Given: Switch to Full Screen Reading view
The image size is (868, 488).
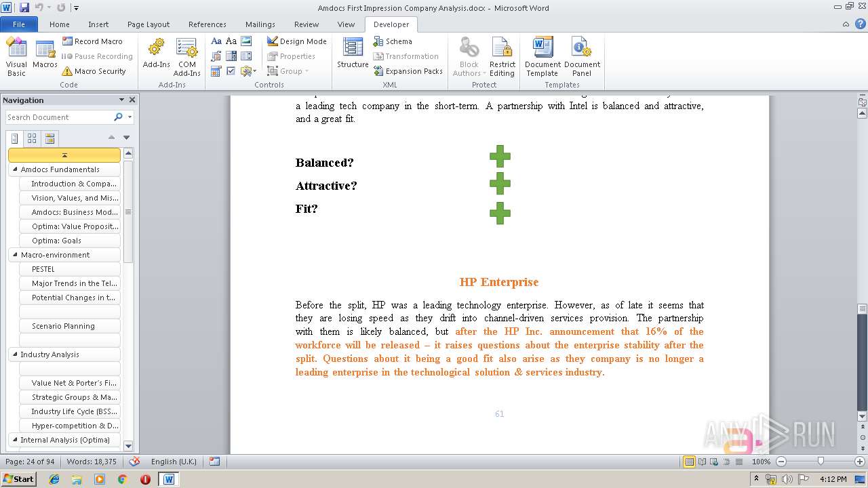Looking at the screenshot, I should point(702,462).
